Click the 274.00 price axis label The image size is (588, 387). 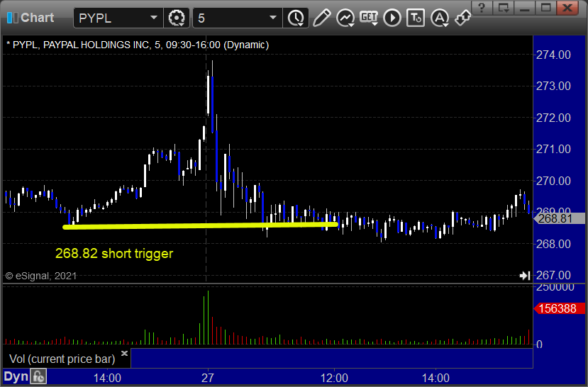pos(553,55)
